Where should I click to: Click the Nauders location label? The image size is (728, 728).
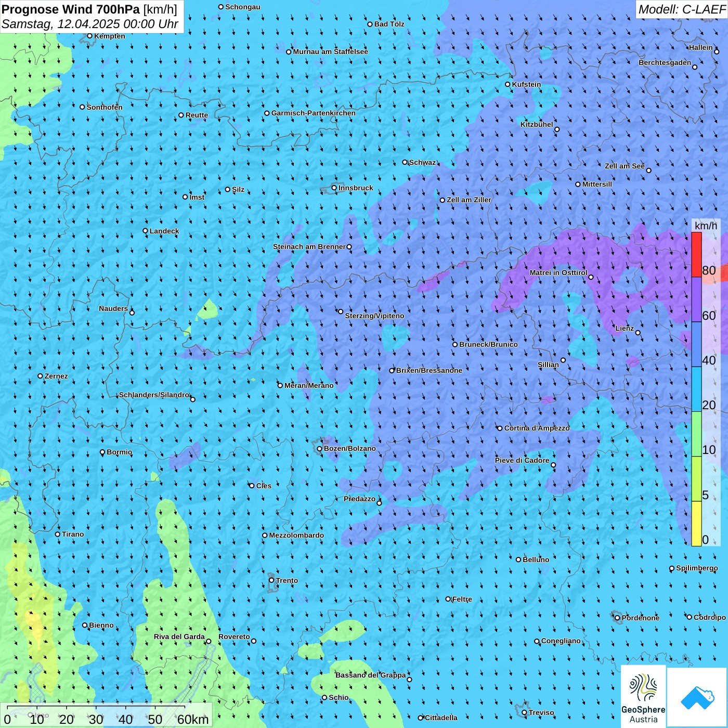coord(113,308)
